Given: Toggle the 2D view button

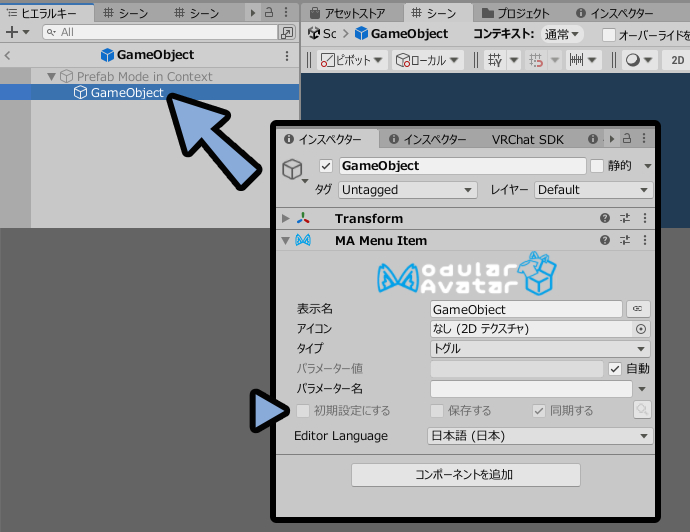Looking at the screenshot, I should coord(678,60).
